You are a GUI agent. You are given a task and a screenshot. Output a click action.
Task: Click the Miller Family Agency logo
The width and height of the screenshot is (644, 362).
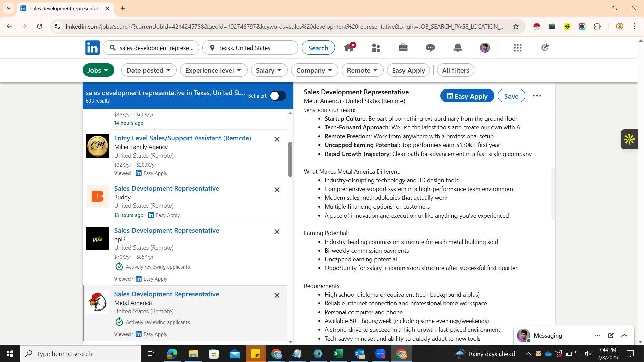click(x=98, y=146)
